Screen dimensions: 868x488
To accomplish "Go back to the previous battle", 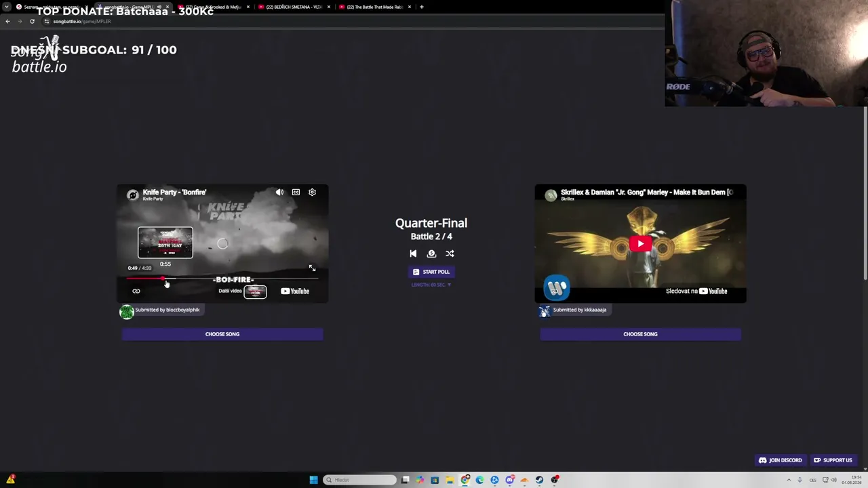I will click(413, 253).
